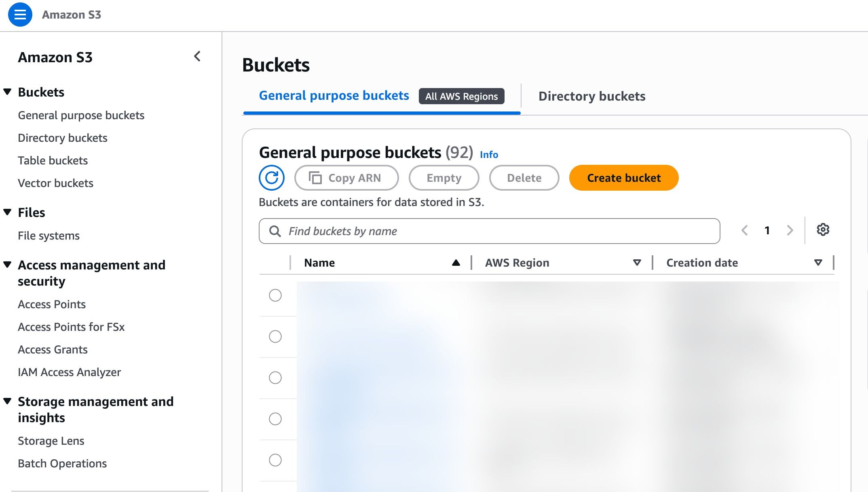Open Access Points in sidebar
The height and width of the screenshot is (492, 868).
pyautogui.click(x=52, y=305)
